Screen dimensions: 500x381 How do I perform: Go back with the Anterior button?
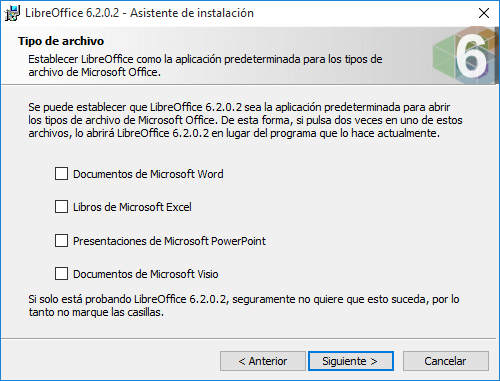tap(263, 361)
